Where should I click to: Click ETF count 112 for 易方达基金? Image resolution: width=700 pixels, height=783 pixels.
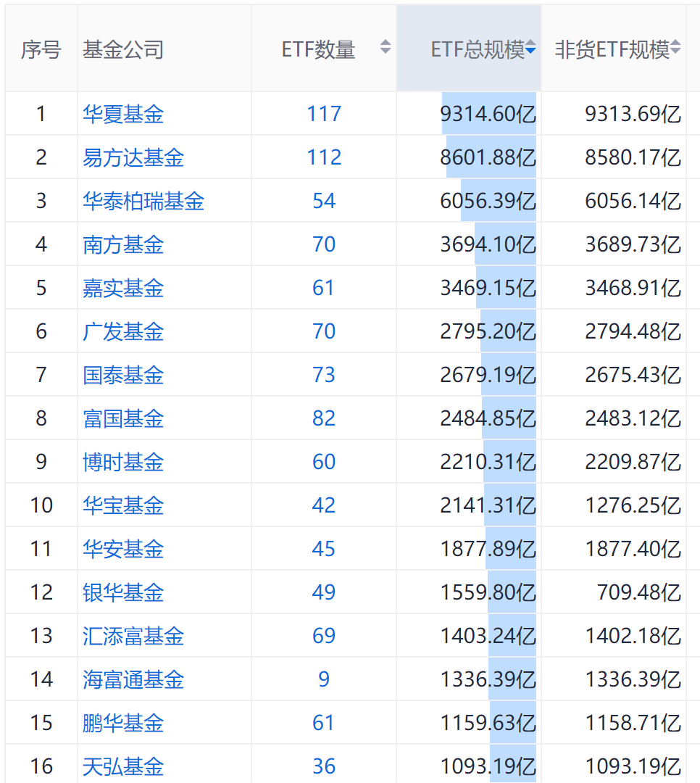click(324, 157)
